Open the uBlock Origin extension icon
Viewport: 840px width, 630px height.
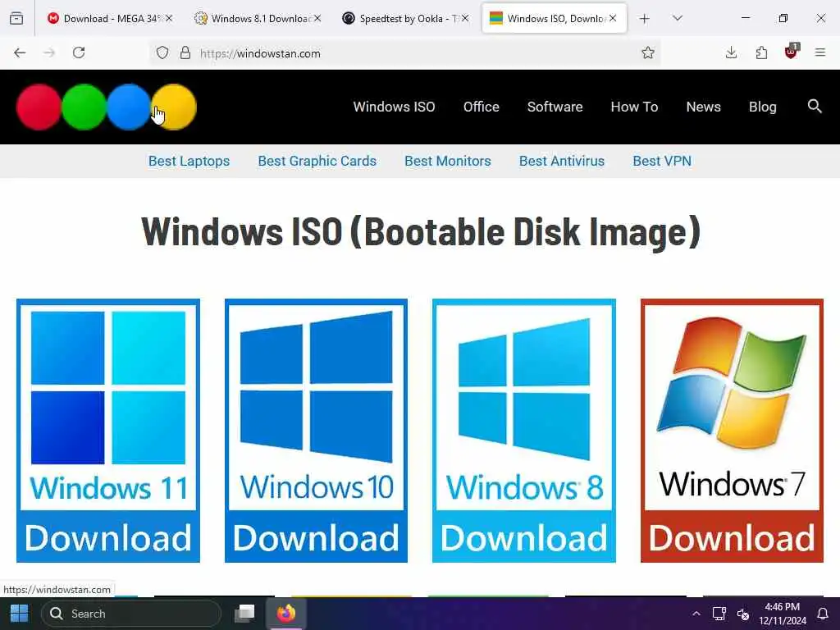[x=792, y=52]
